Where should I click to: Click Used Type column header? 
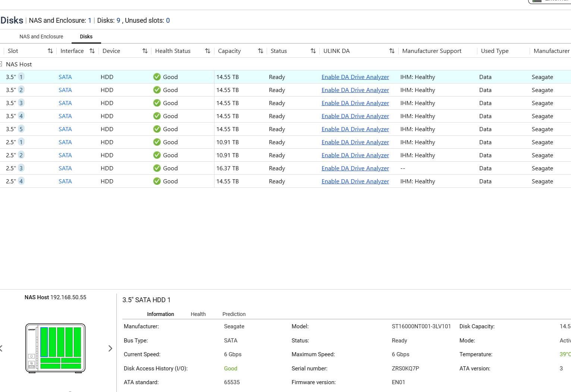point(495,51)
